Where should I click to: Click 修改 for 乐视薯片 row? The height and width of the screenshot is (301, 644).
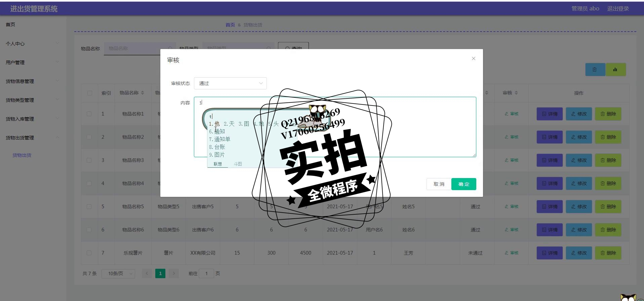(579, 253)
